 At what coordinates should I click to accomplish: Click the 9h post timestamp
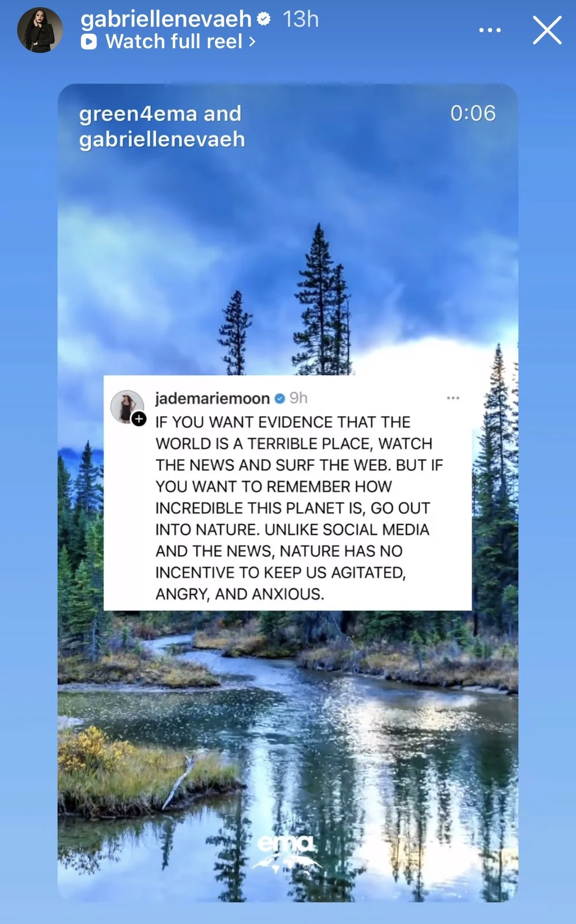(299, 398)
